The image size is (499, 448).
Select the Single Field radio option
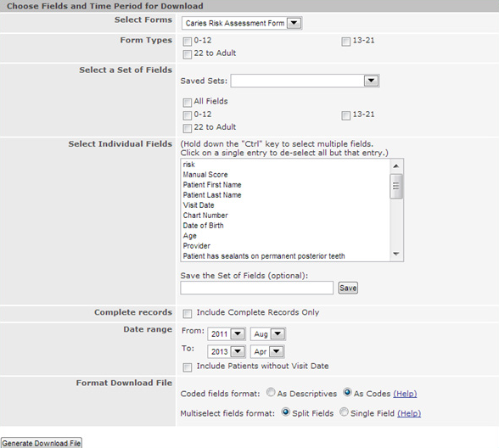point(344,412)
